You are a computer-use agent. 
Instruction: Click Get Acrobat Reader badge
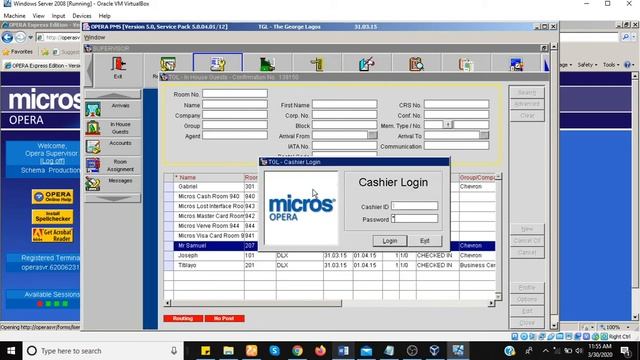click(53, 235)
